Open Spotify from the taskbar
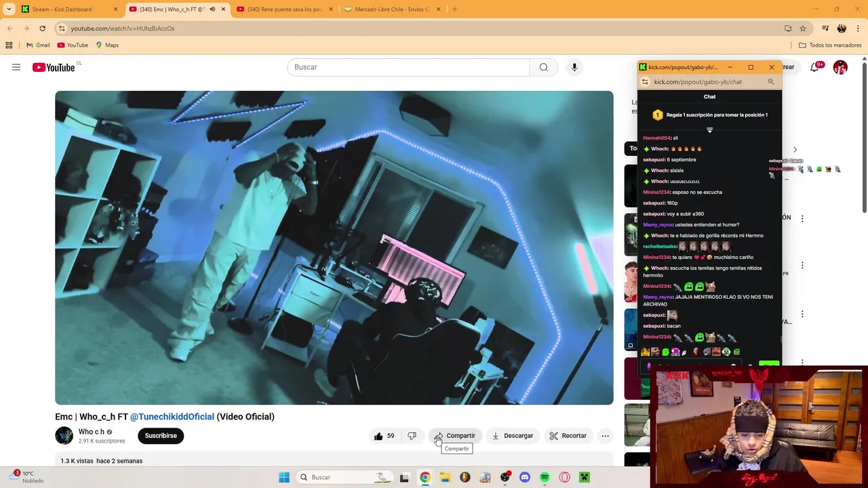Image resolution: width=868 pixels, height=488 pixels. pos(545,477)
